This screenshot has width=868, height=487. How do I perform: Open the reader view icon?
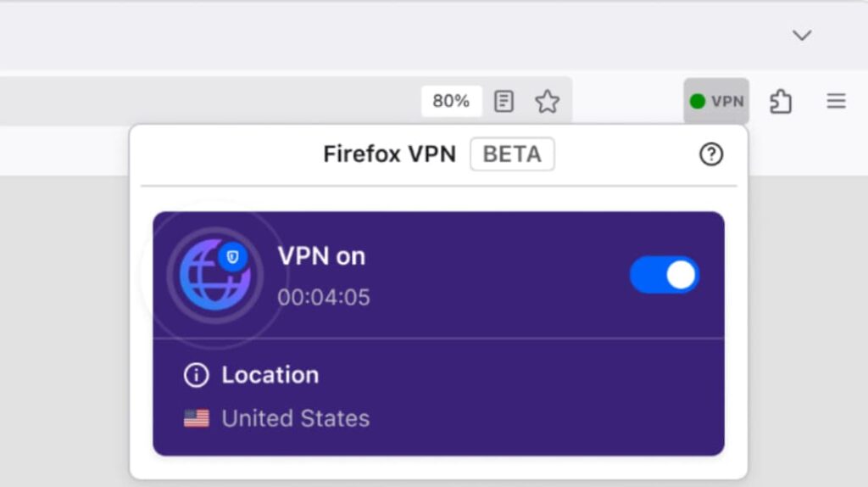[x=504, y=102]
